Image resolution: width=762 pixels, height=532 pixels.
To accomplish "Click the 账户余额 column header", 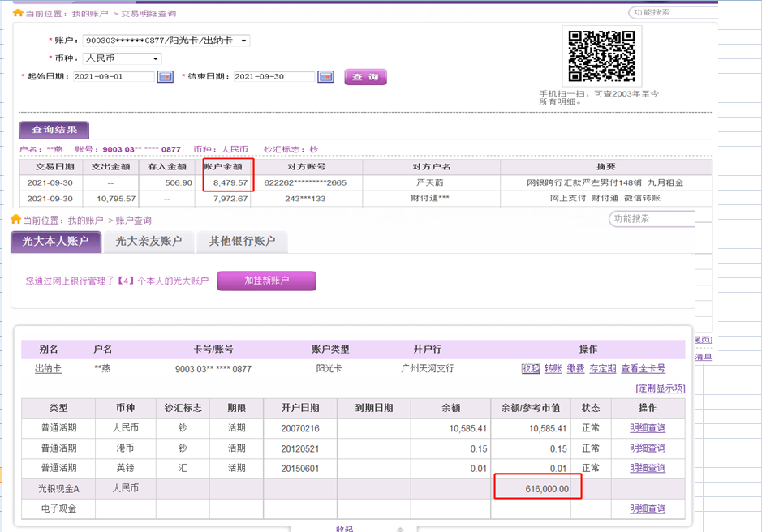I will click(223, 166).
